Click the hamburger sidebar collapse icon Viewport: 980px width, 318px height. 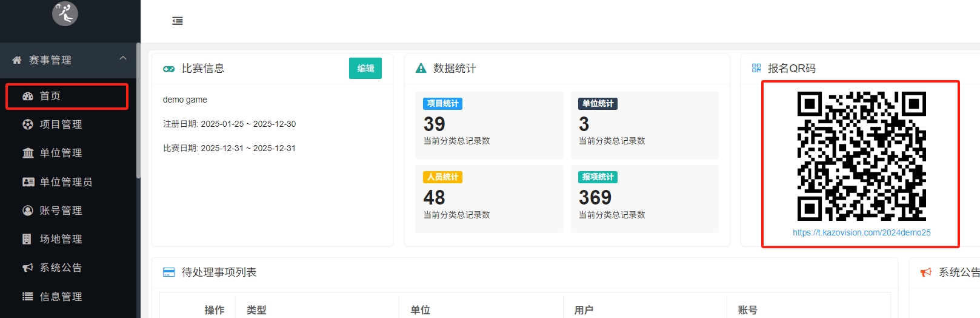point(178,21)
